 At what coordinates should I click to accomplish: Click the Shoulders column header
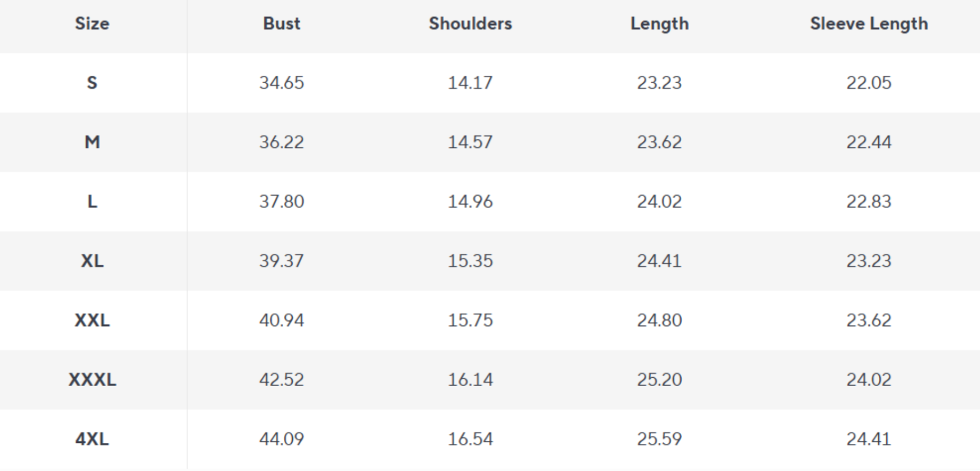pos(470,24)
